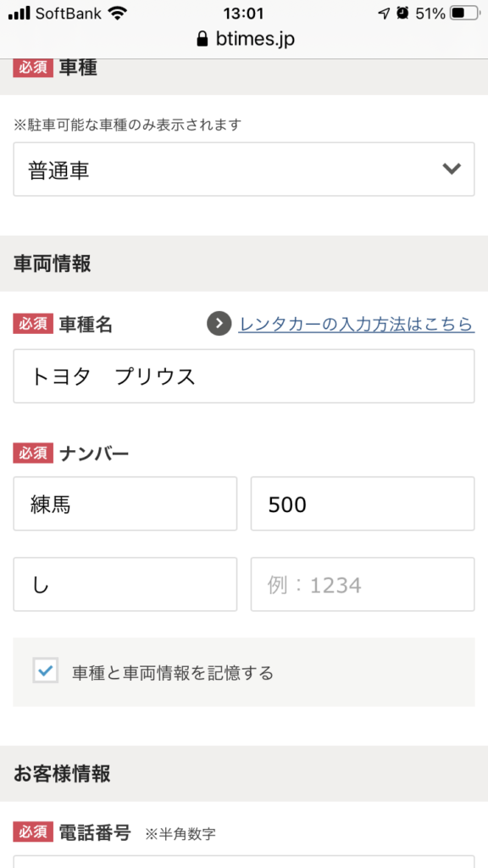Viewport: 488px width, 868px height.
Task: Tap the alarm clock status icon
Action: [402, 14]
